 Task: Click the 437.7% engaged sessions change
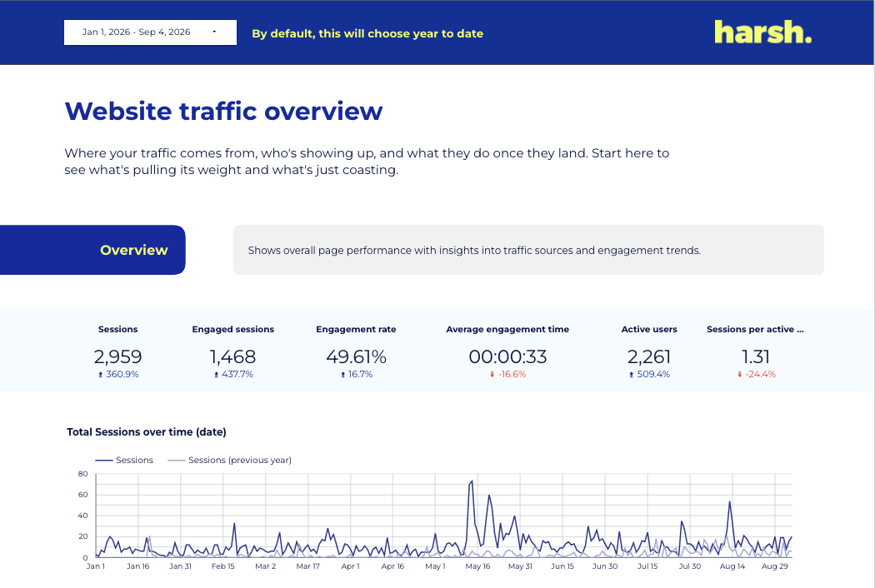233,374
